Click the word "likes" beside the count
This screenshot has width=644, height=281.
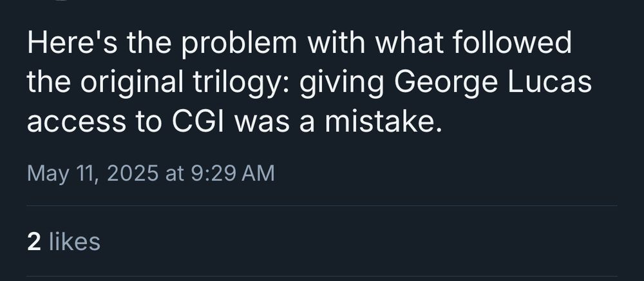coord(75,242)
